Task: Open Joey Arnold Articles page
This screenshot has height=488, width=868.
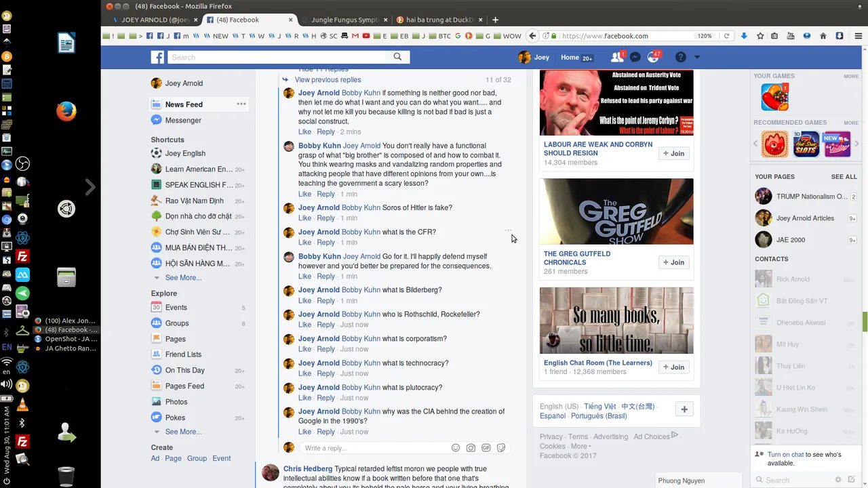Action: pyautogui.click(x=806, y=218)
